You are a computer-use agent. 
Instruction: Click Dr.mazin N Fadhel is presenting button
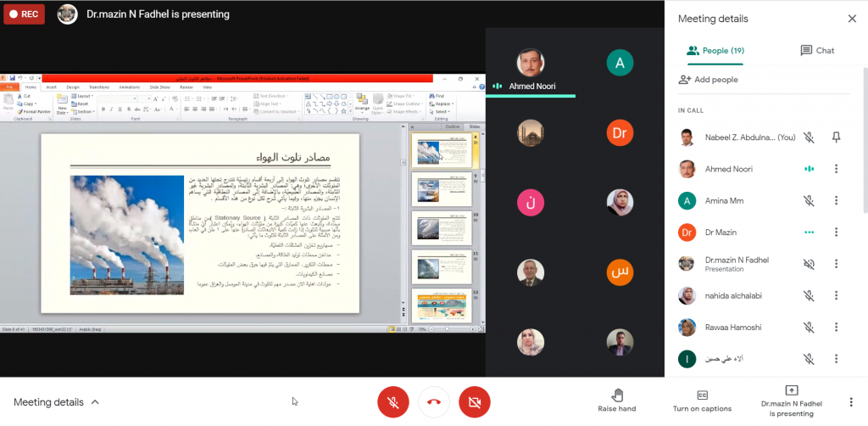click(x=791, y=401)
